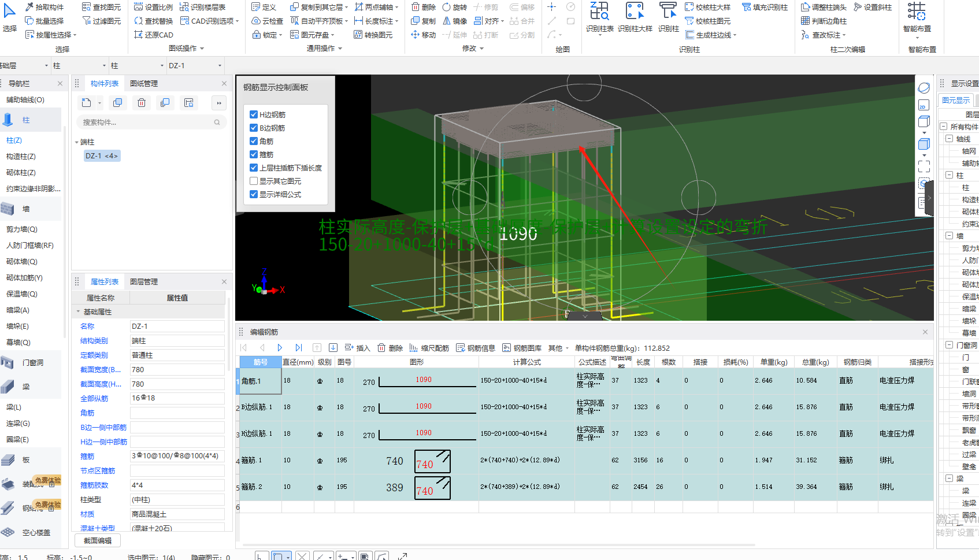Open the CAD识别选项 dropdown

(x=209, y=21)
